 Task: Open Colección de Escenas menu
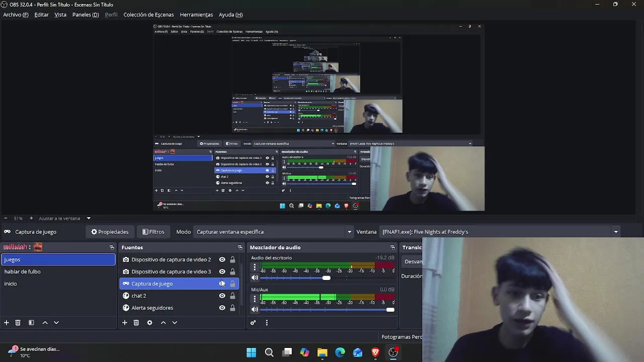tap(148, 15)
